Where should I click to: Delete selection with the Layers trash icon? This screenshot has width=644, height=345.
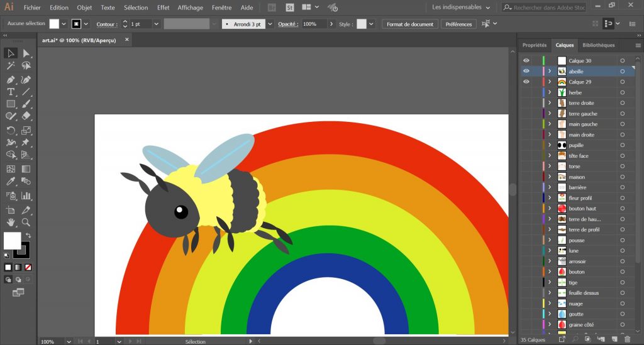click(626, 339)
